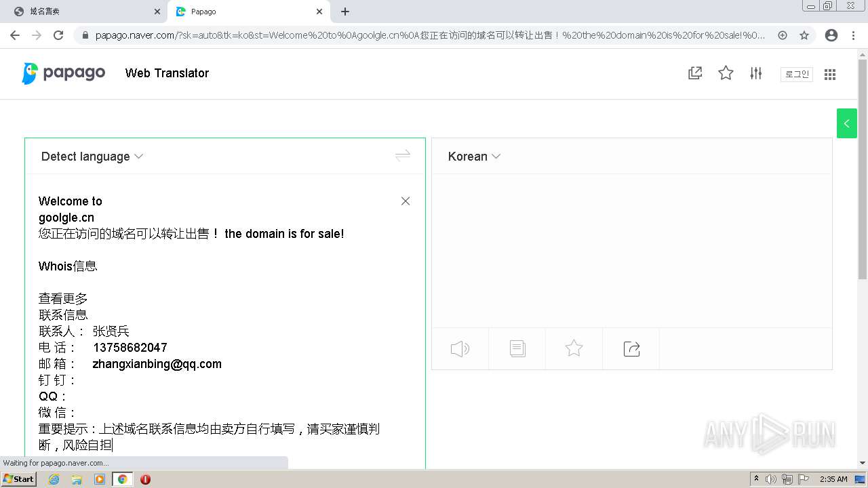Swap source and target languages
This screenshot has width=868, height=488.
pos(403,155)
